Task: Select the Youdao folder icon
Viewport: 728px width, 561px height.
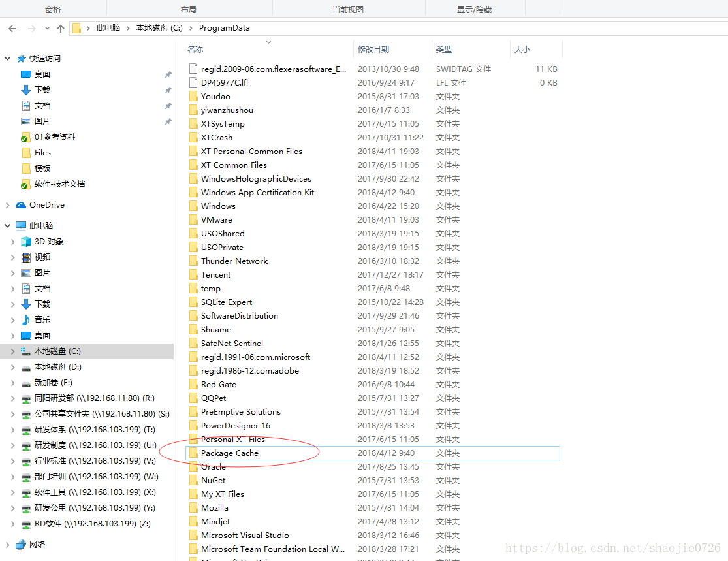Action: tap(194, 97)
